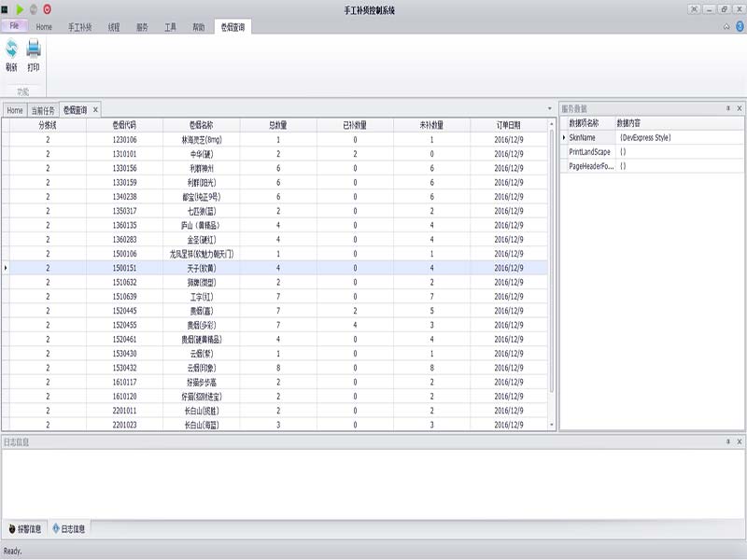This screenshot has width=747, height=560.
Task: Open the File application menu
Action: tap(14, 26)
